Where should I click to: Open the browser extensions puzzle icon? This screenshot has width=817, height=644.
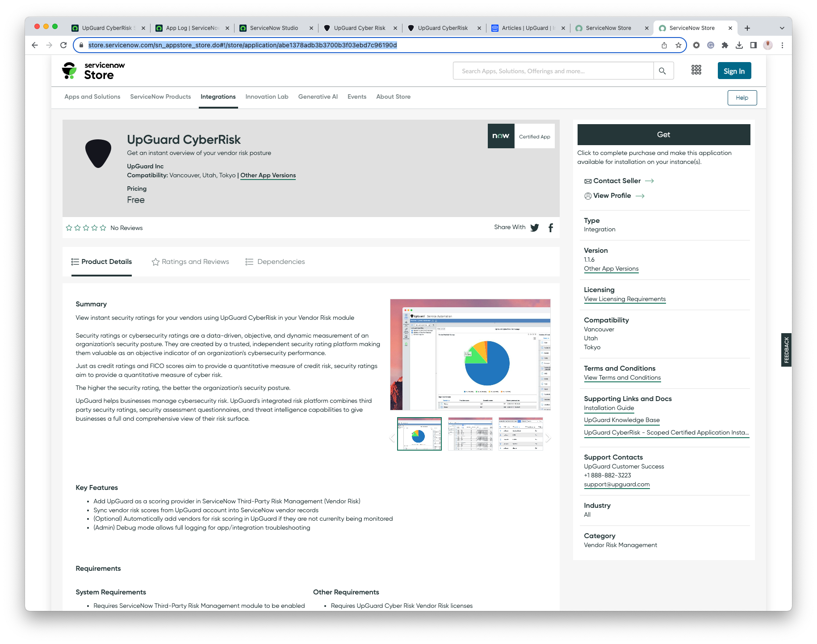(x=725, y=45)
